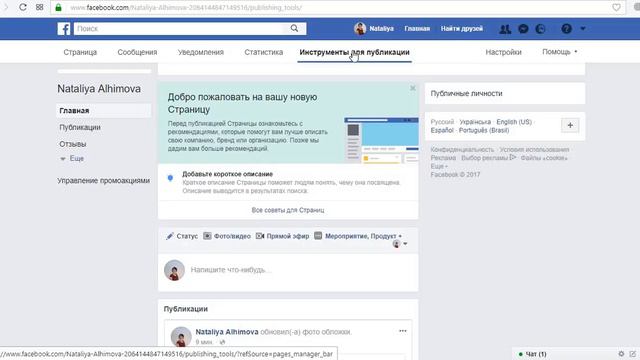
Task: Open account menu arrow in top bar
Action: pyautogui.click(x=583, y=29)
